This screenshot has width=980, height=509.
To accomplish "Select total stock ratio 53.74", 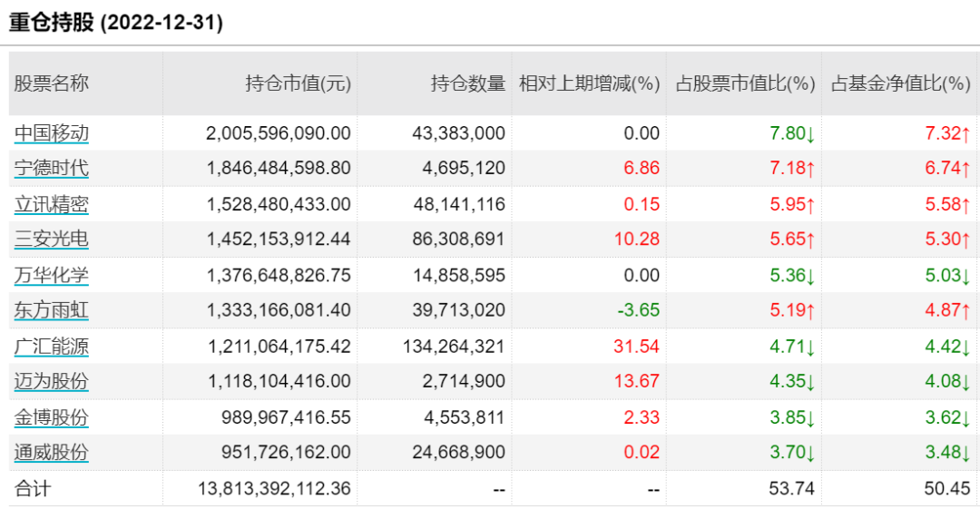I will pos(792,488).
